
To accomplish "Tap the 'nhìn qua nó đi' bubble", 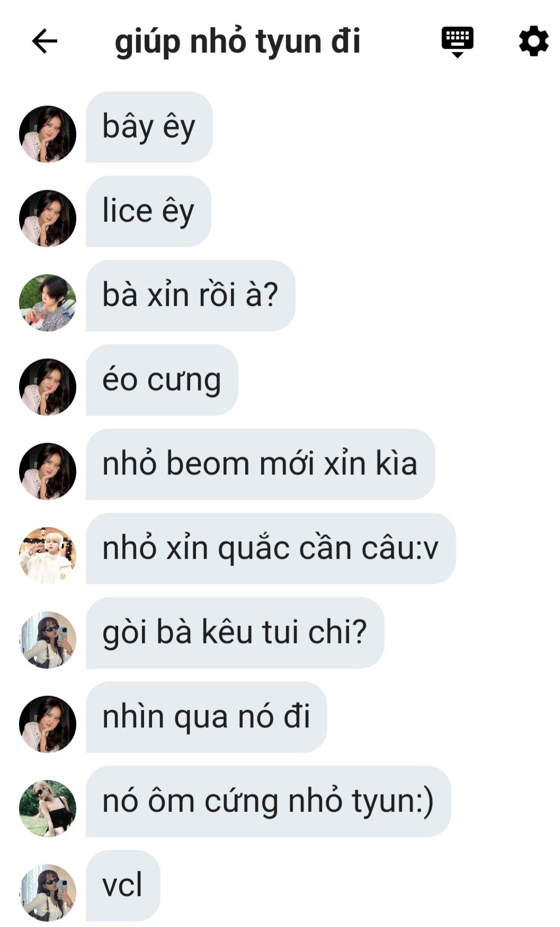I will pyautogui.click(x=206, y=717).
